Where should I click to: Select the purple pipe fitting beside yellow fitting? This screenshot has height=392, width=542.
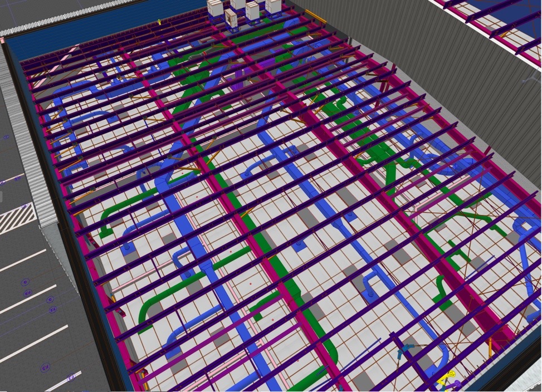(x=457, y=384)
